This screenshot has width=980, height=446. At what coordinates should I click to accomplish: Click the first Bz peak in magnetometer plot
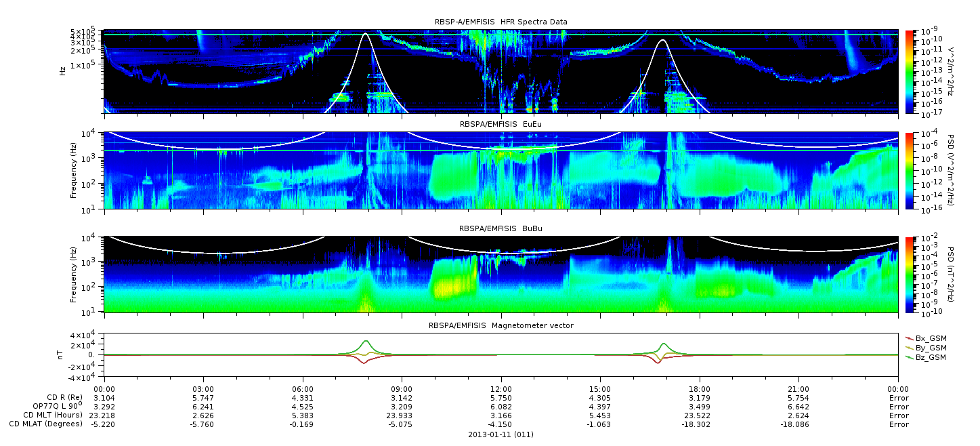point(366,342)
